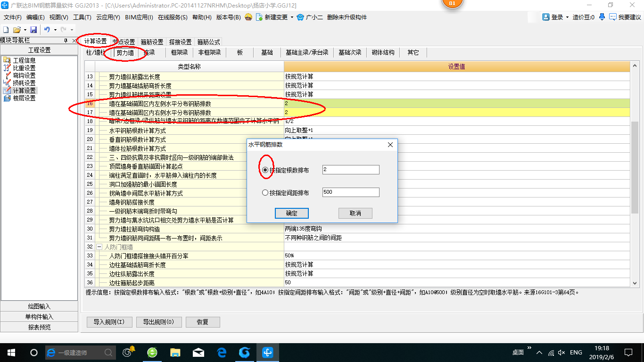Screen dimensions: 644x362
Task: Click the 导入规则(I) button
Action: pyautogui.click(x=109, y=322)
